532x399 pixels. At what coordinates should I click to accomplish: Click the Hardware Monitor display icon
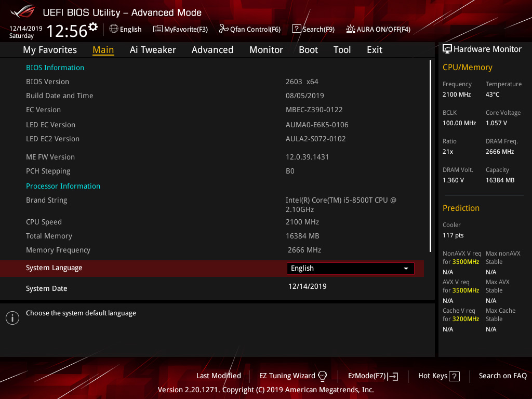447,49
